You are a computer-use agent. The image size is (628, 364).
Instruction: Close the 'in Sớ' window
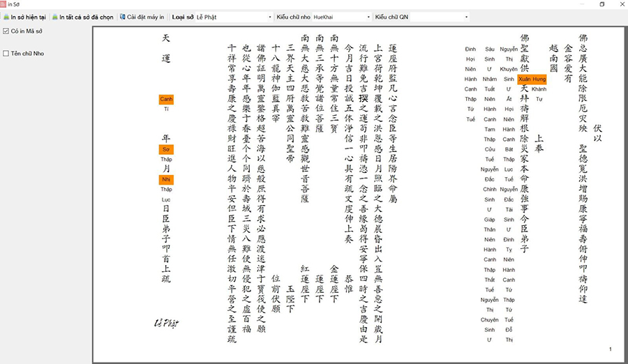coord(622,4)
